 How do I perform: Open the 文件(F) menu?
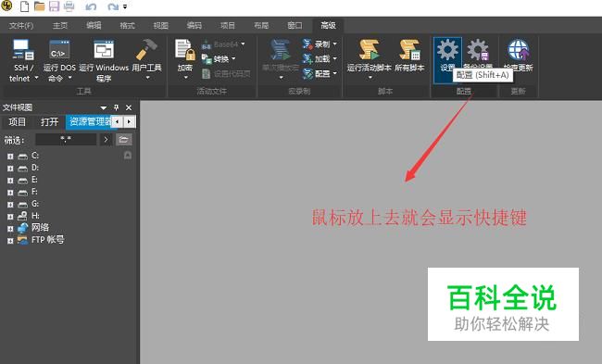[x=21, y=26]
